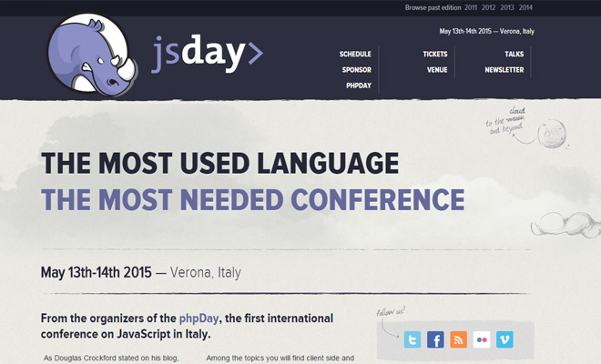
Task: Follow the purple phpDay link in intro text
Action: click(x=199, y=318)
